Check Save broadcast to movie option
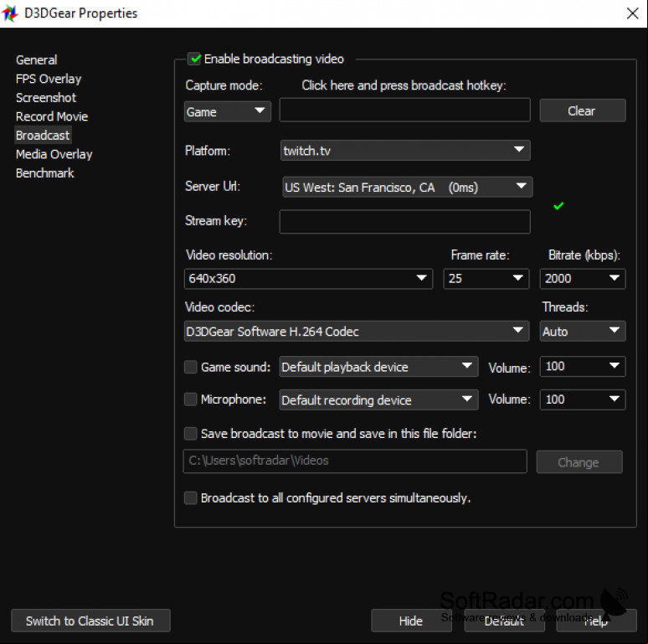Screen dimensions: 648x644 pyautogui.click(x=190, y=434)
